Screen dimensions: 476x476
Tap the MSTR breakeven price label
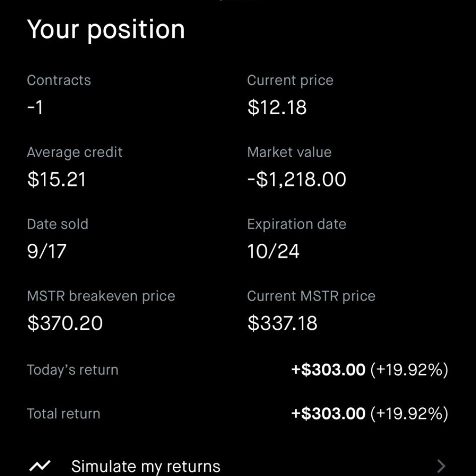(101, 296)
